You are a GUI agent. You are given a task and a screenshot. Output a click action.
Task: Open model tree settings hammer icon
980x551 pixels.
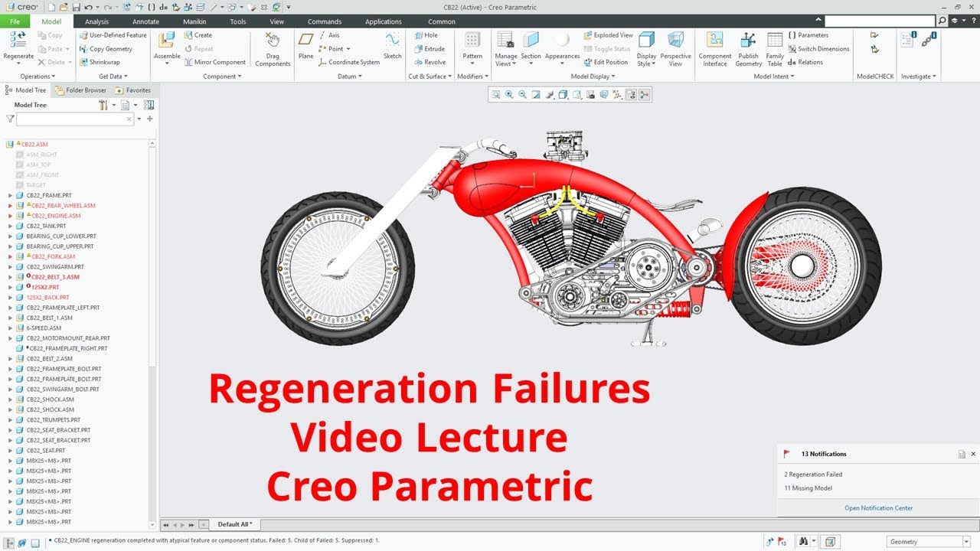(x=103, y=105)
